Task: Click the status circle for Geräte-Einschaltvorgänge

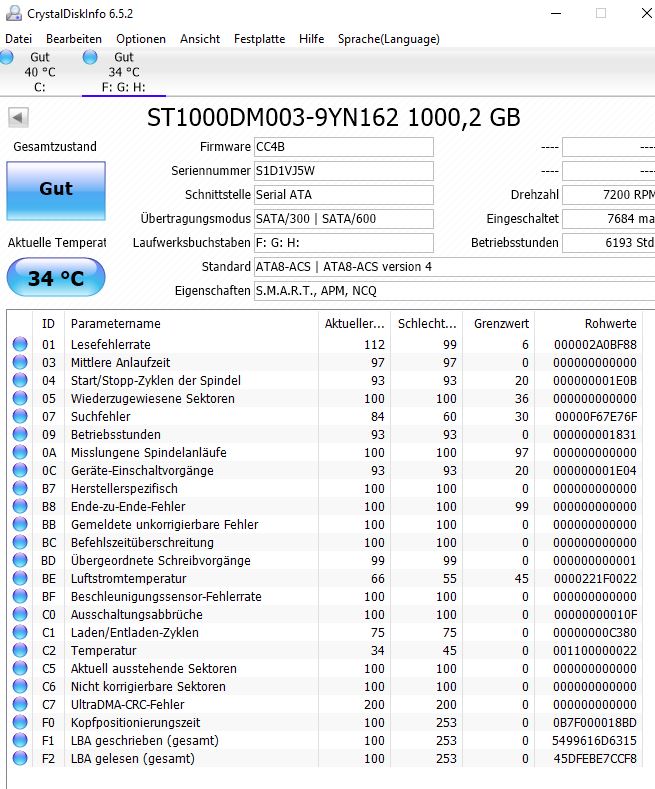Action: point(20,470)
